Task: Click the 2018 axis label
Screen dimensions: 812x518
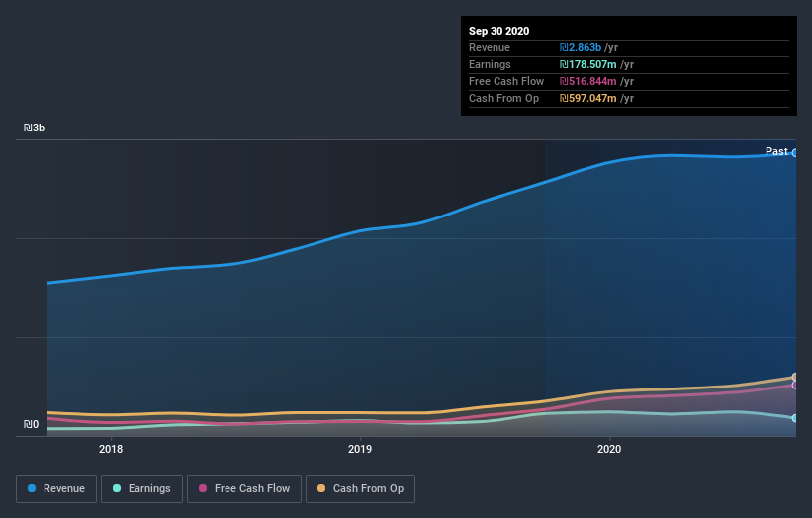Action: pos(111,449)
